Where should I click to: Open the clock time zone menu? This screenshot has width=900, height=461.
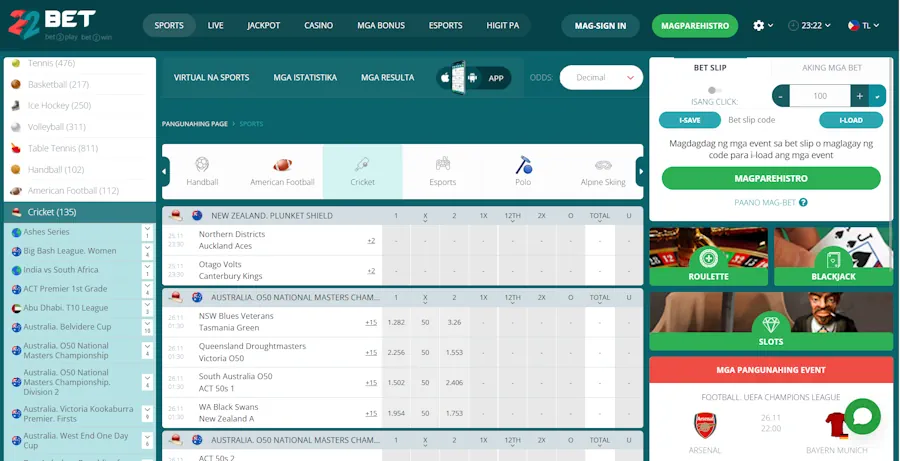click(x=809, y=26)
